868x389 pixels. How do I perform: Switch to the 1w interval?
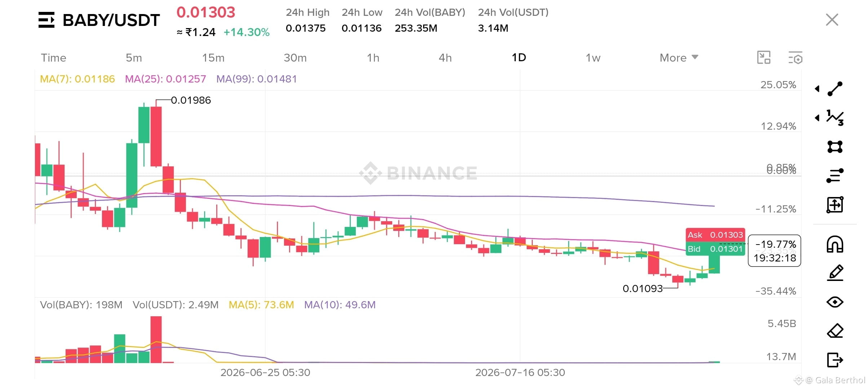[593, 58]
